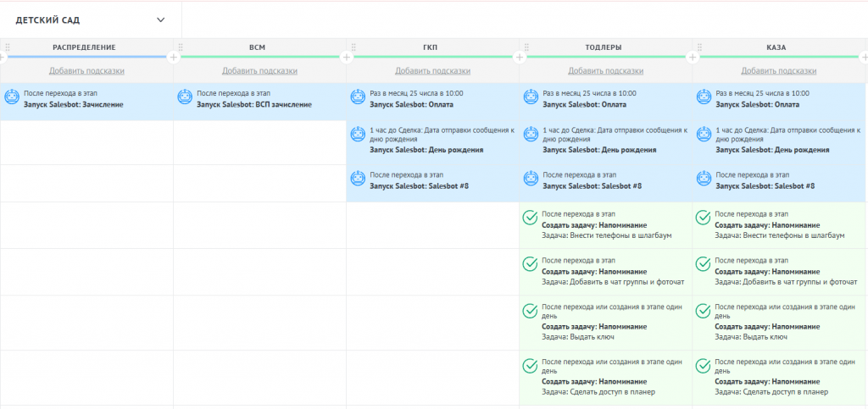The width and height of the screenshot is (868, 409).
Task: Click the drag handle of РАСПРЕДЕЛЕНИЕ column
Action: tap(8, 47)
